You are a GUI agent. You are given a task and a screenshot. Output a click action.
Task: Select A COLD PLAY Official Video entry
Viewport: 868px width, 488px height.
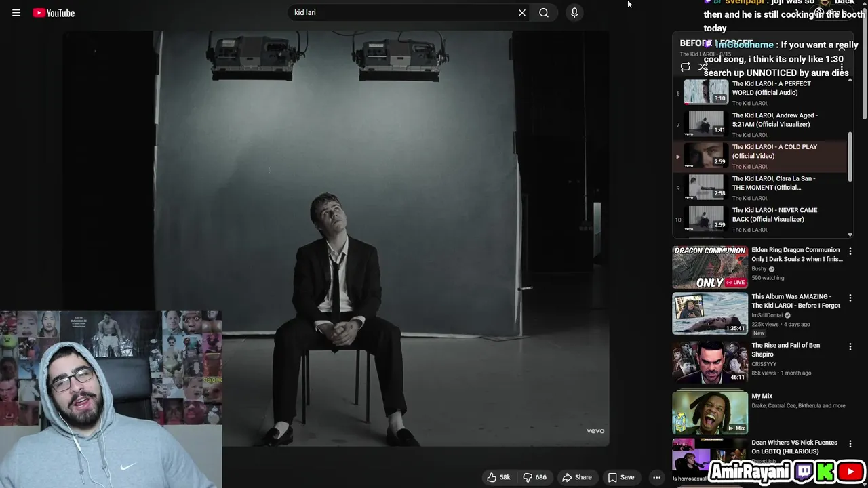click(x=760, y=156)
